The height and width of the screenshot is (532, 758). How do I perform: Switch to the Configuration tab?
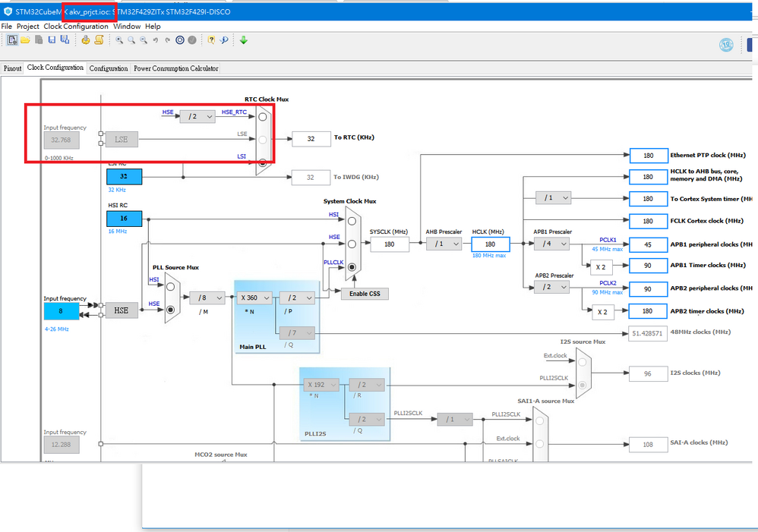click(109, 68)
